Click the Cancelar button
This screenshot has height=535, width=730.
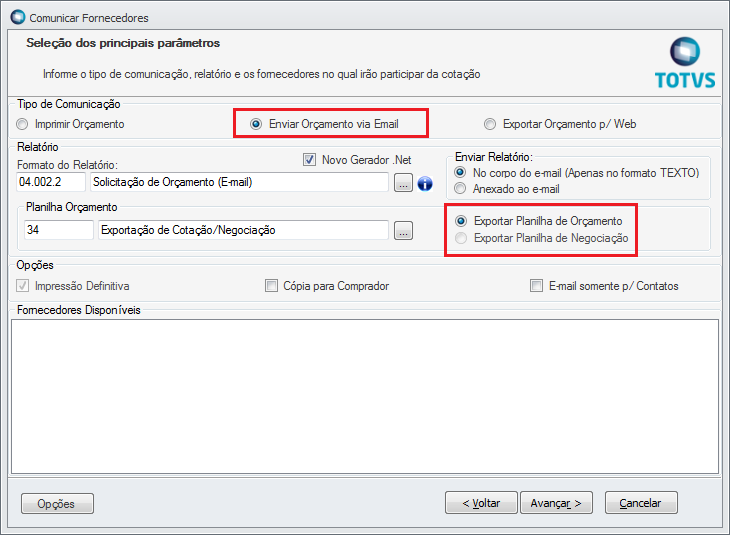point(641,503)
